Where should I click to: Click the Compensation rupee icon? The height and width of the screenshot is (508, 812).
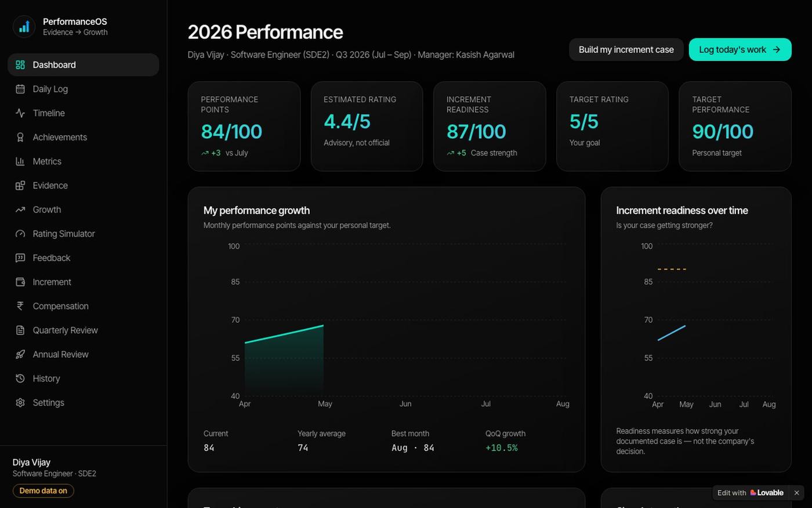20,306
